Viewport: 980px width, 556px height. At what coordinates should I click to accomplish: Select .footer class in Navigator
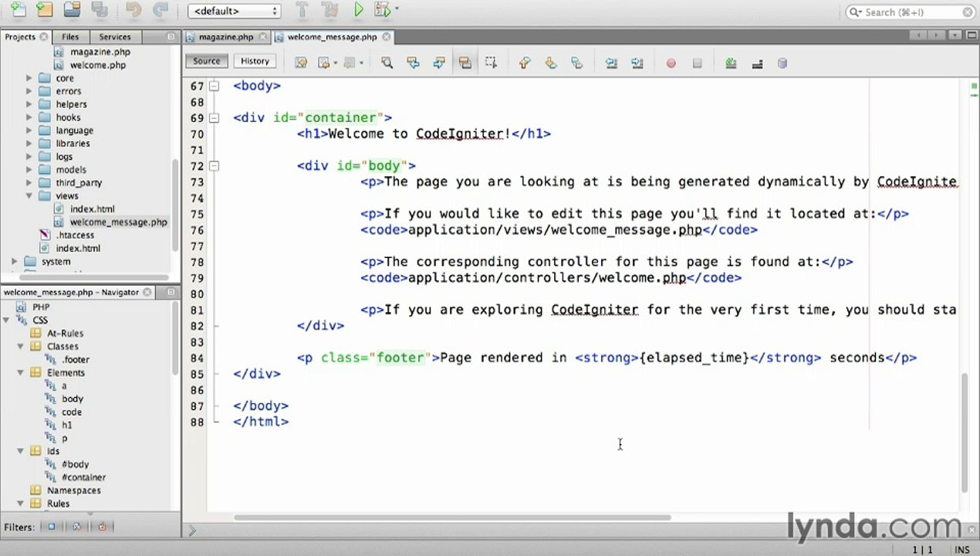(76, 360)
